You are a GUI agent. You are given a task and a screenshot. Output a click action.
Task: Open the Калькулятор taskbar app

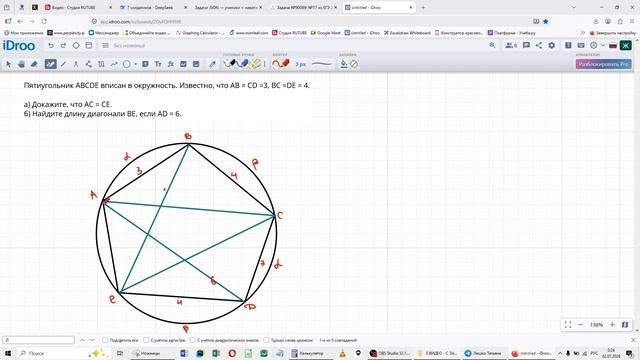[x=308, y=353]
